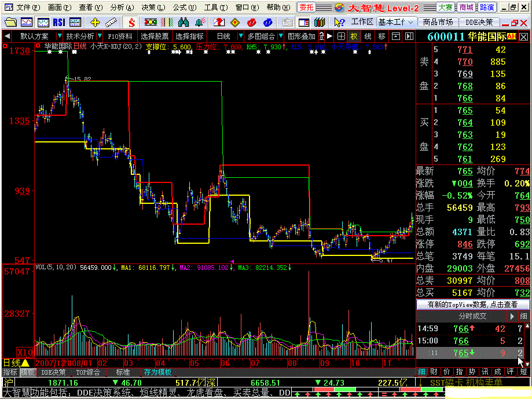The width and height of the screenshot is (532, 399).
Task: Click the lock icon beside 图形叠加
Action: (322, 36)
